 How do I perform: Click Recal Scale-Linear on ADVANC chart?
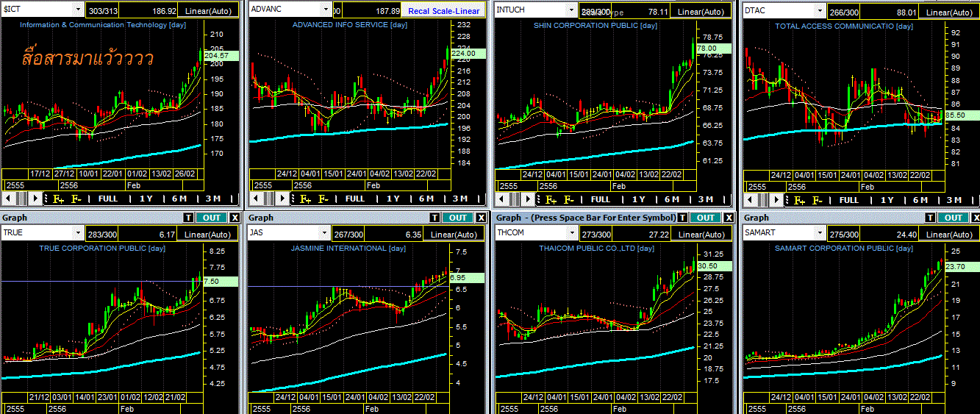coord(444,11)
